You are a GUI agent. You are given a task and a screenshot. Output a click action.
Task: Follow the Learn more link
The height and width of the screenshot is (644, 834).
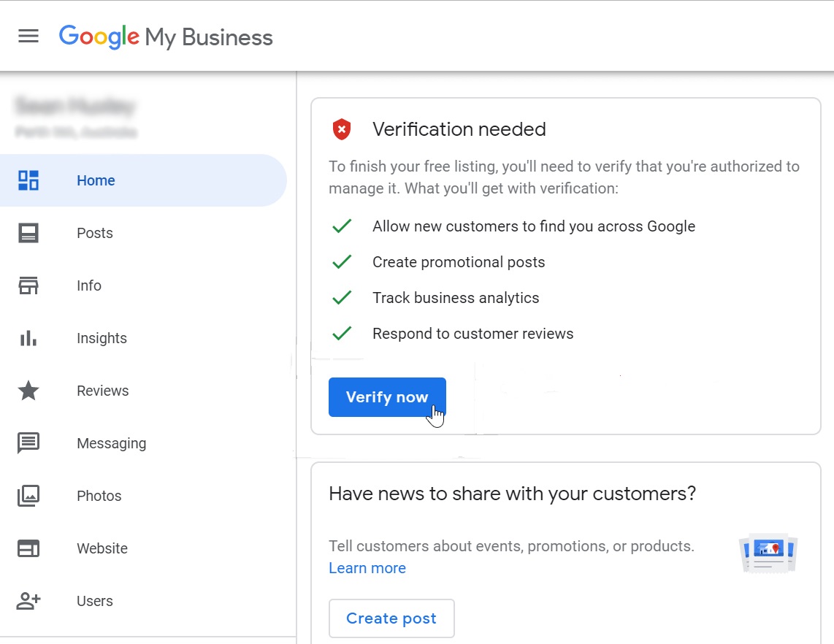pos(367,568)
